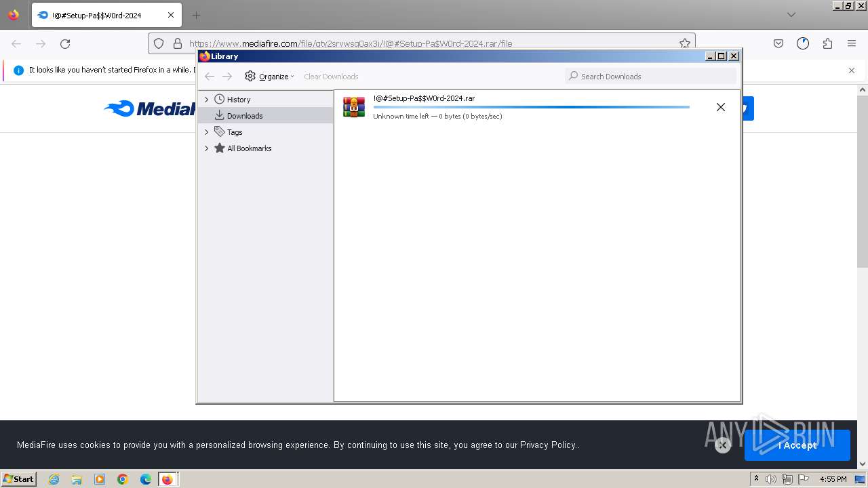Close the Library window
Viewport: 868px width, 488px height.
coord(733,56)
